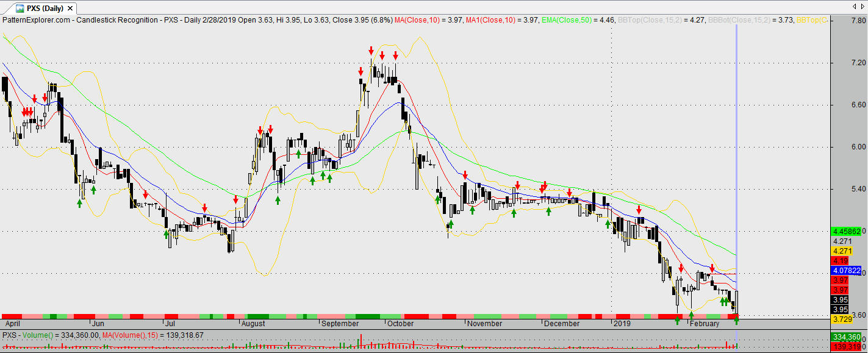Click the February label on the date axis
The height and width of the screenshot is (353, 868).
point(705,324)
